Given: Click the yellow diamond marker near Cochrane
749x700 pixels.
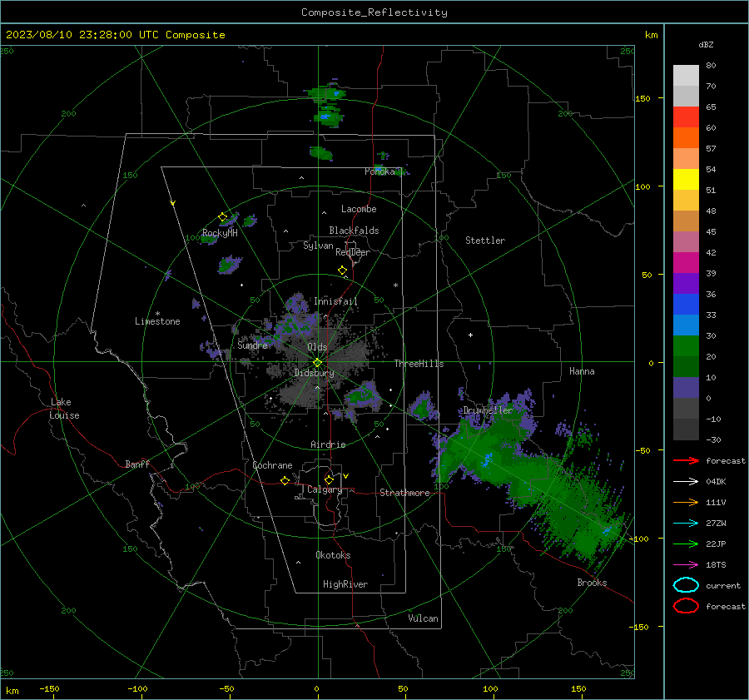Looking at the screenshot, I should (x=285, y=480).
